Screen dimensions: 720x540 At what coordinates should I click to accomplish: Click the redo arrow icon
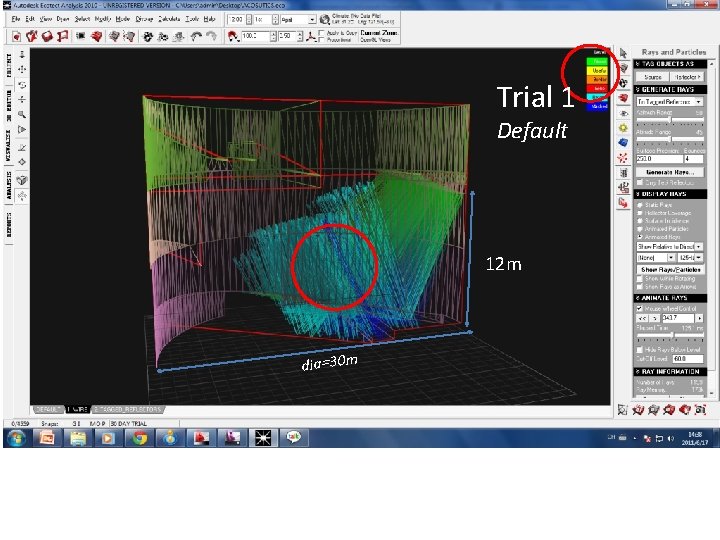coord(211,36)
